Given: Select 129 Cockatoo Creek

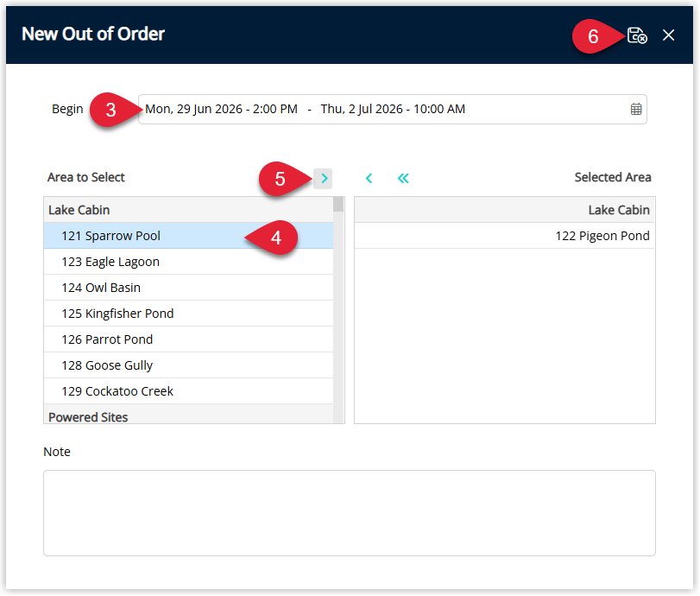Looking at the screenshot, I should point(188,391).
